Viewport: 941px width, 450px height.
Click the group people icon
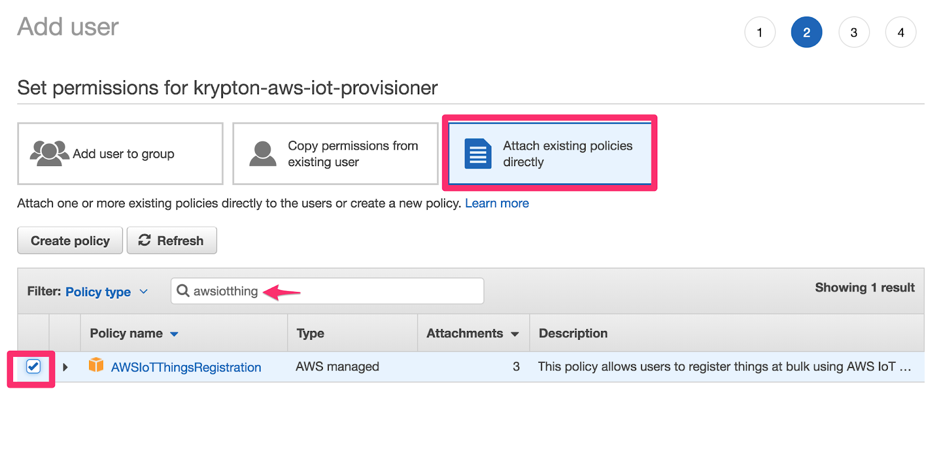pos(49,153)
